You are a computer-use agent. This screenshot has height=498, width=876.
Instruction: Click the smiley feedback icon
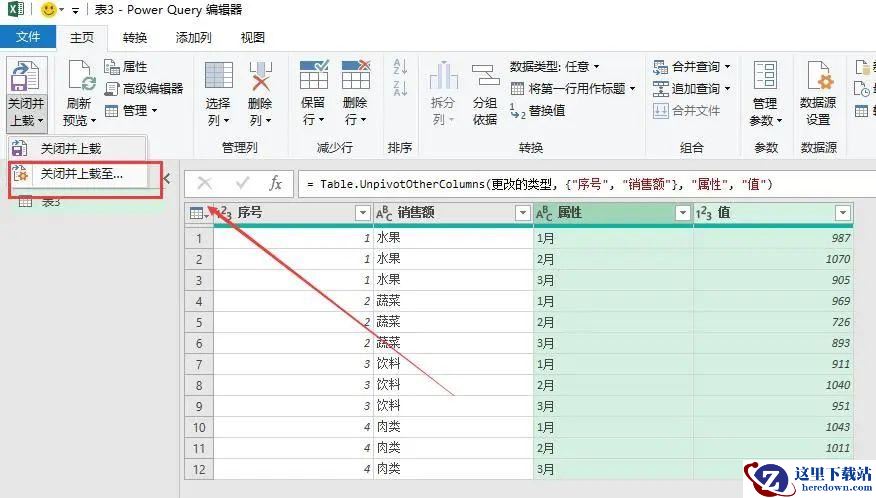(49, 10)
